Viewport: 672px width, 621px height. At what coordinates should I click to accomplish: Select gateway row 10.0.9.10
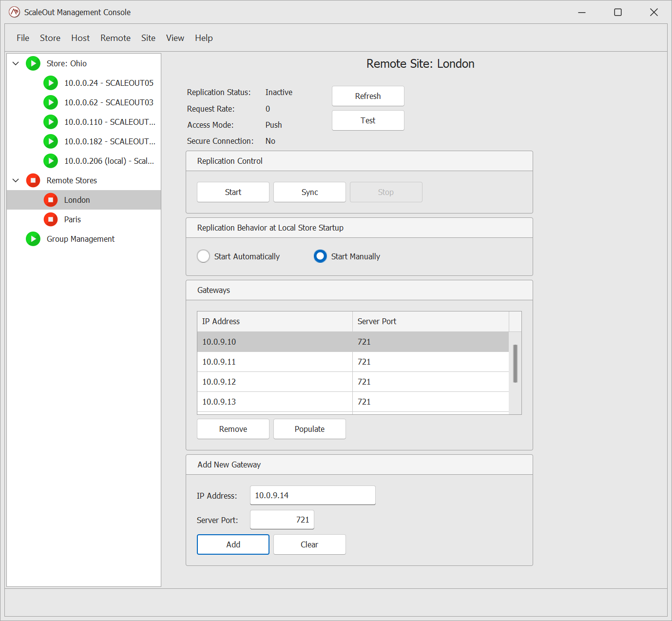coord(353,342)
